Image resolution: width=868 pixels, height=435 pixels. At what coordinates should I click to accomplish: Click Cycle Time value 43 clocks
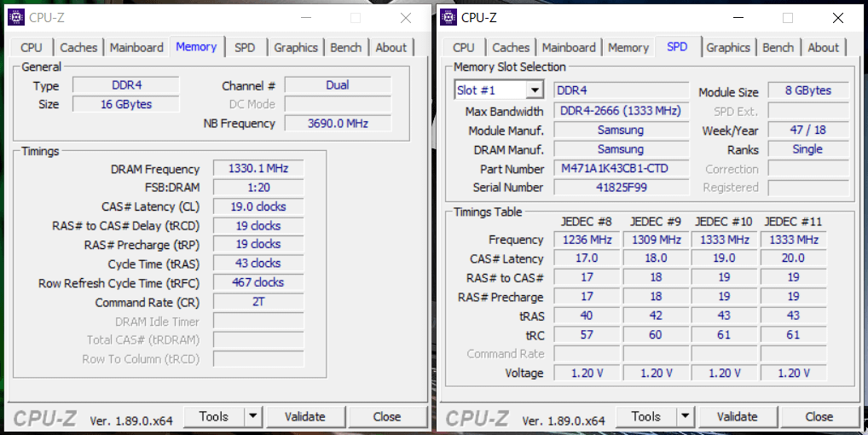click(x=258, y=264)
